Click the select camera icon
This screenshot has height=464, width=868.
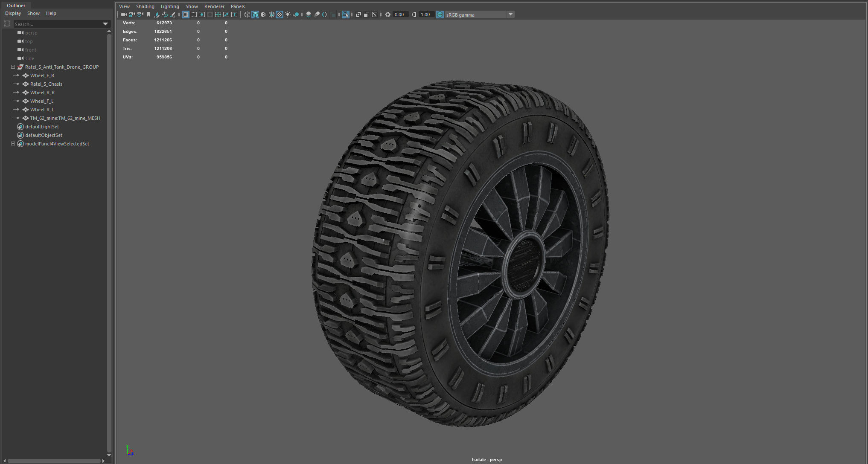(x=124, y=14)
